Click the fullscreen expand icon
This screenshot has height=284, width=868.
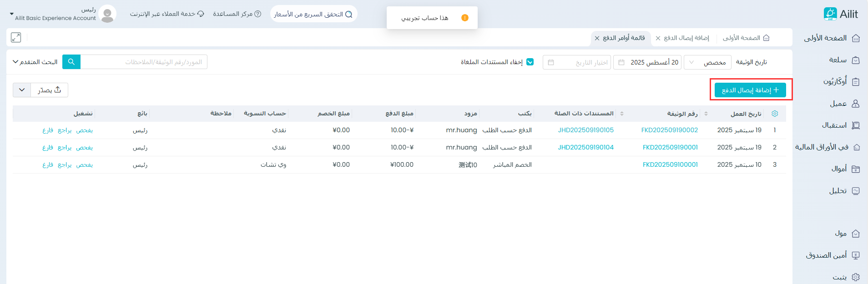16,38
